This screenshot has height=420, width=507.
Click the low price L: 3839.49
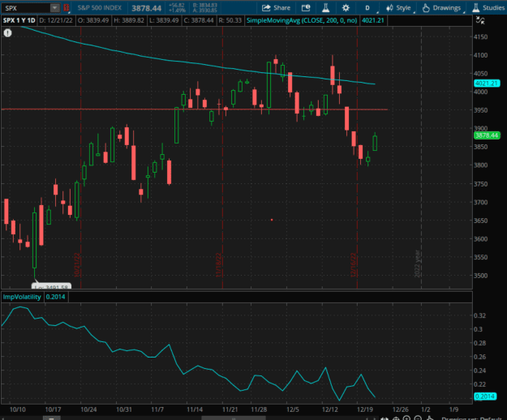pyautogui.click(x=164, y=21)
